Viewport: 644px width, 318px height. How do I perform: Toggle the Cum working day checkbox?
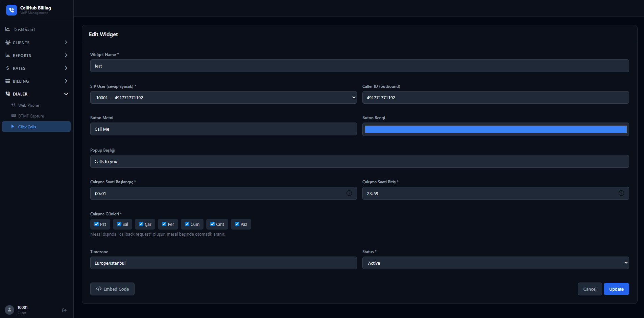pyautogui.click(x=187, y=224)
